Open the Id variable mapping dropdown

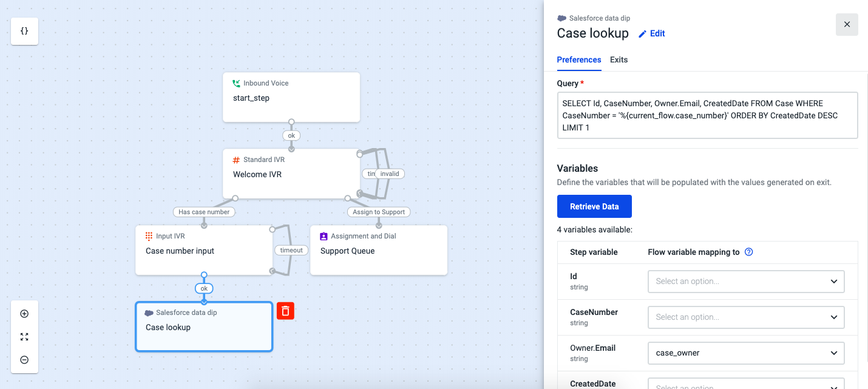point(747,282)
